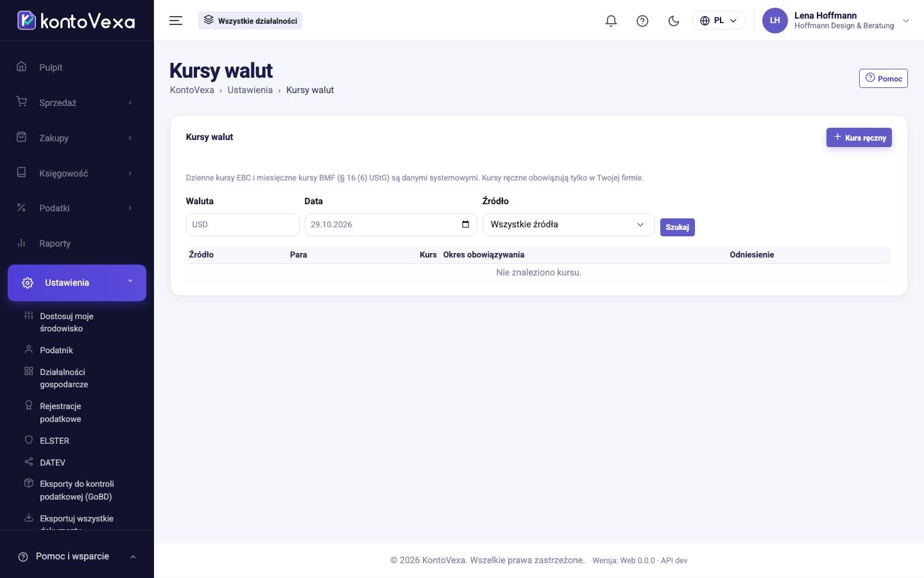Add a Kurs ręczny manual rate
Image resolution: width=924 pixels, height=578 pixels.
(x=859, y=137)
